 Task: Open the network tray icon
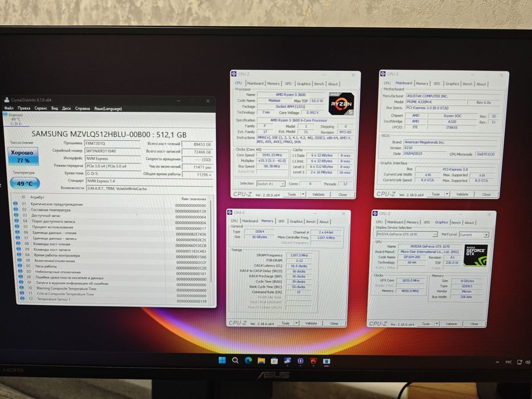click(x=519, y=362)
